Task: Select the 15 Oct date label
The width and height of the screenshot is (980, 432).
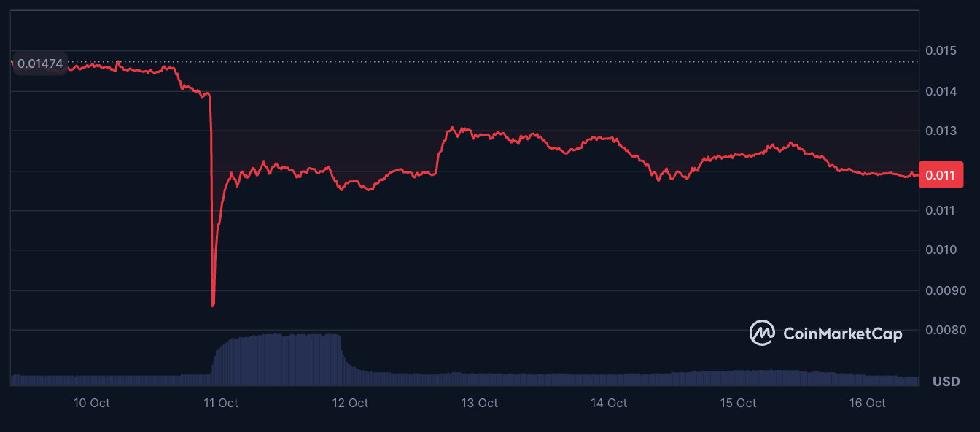Action: point(738,403)
